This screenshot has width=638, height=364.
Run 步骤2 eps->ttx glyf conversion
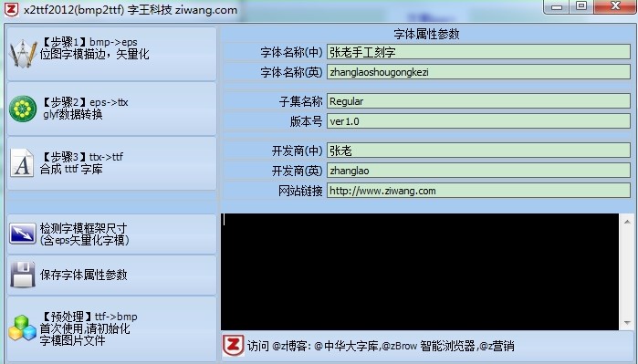[x=112, y=109]
